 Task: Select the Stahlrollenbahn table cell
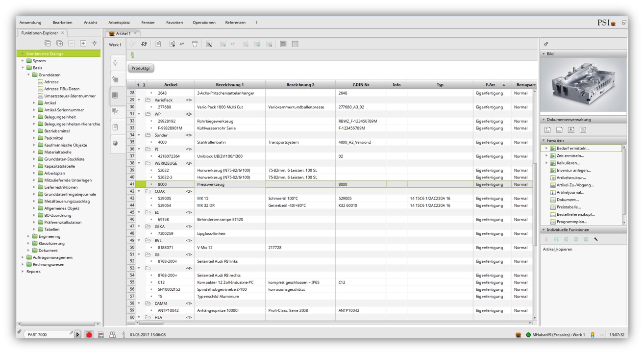click(230, 142)
